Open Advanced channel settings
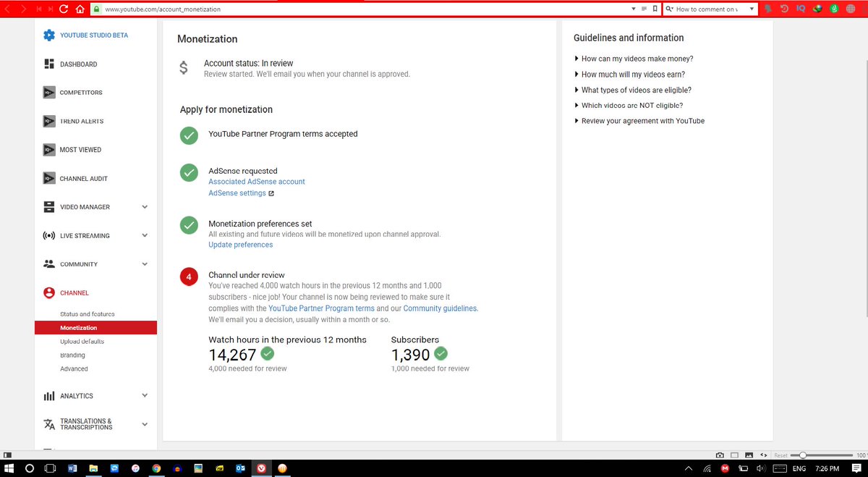This screenshot has width=868, height=477. pos(74,369)
